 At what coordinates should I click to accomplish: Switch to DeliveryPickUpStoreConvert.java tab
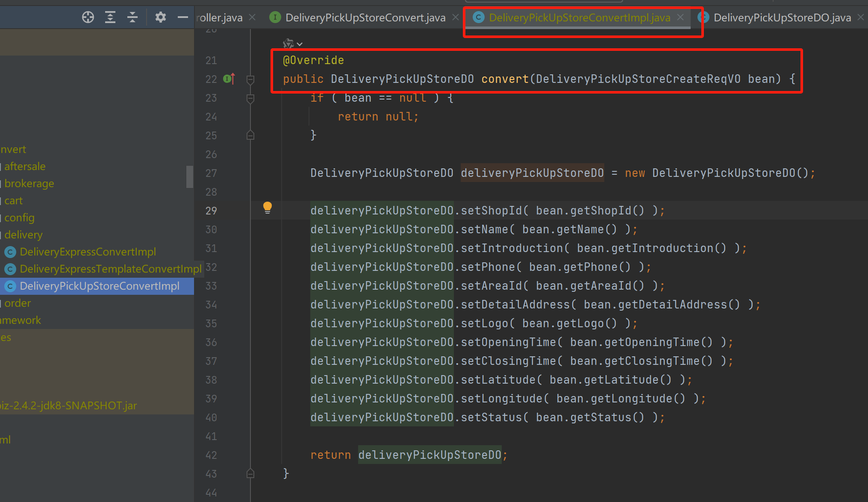tap(365, 18)
